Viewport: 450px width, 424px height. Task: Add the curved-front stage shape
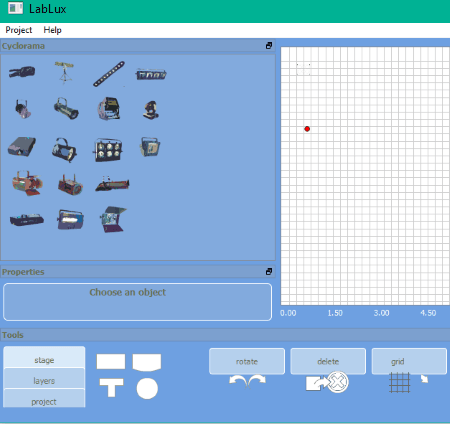pos(147,363)
